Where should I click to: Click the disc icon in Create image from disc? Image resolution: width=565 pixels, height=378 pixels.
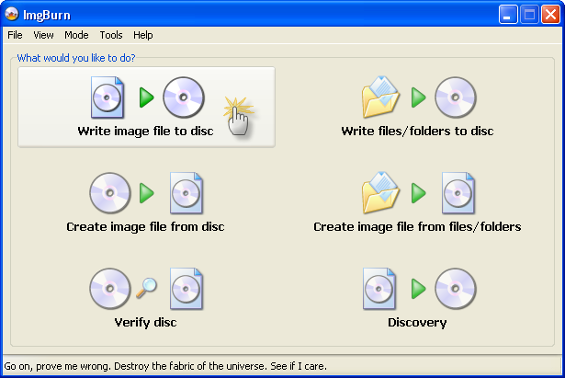110,193
